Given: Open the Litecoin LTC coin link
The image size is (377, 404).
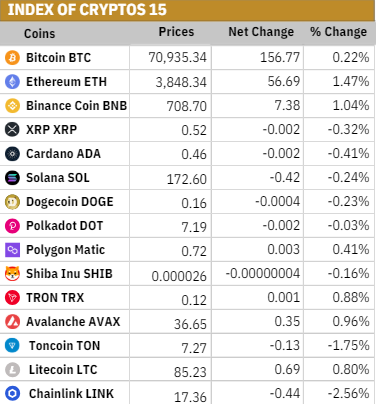Looking at the screenshot, I should (x=63, y=370).
